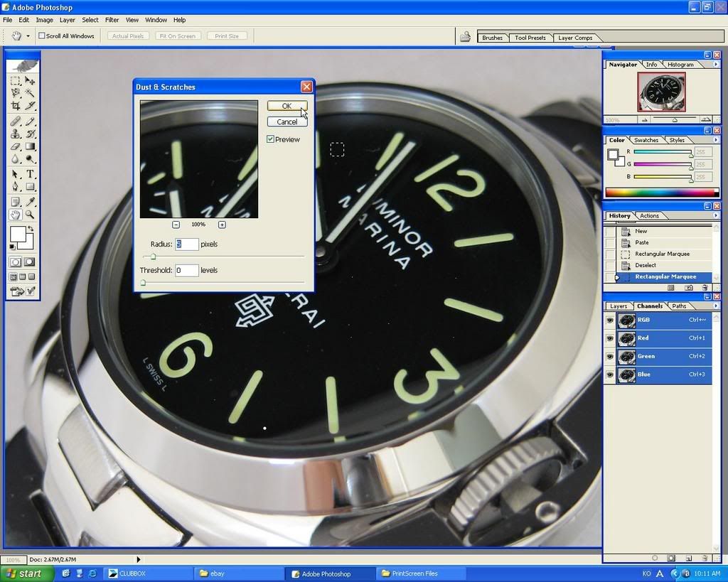Set history brush source to Deselect state

point(610,265)
